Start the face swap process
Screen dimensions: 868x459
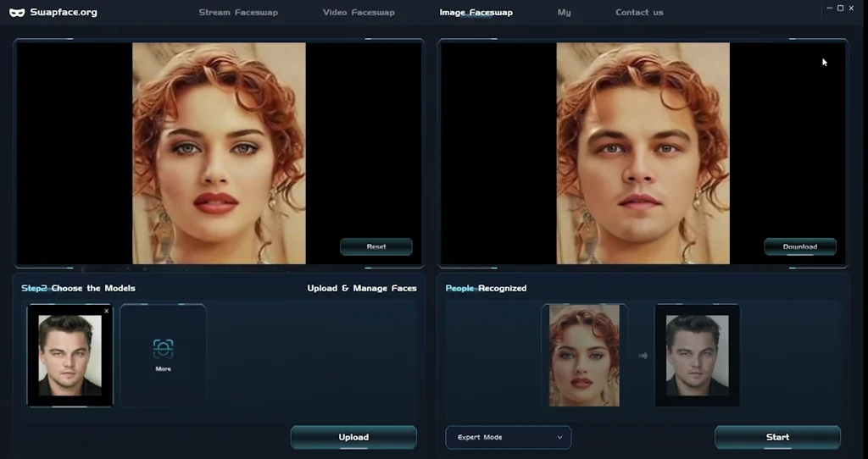[777, 437]
